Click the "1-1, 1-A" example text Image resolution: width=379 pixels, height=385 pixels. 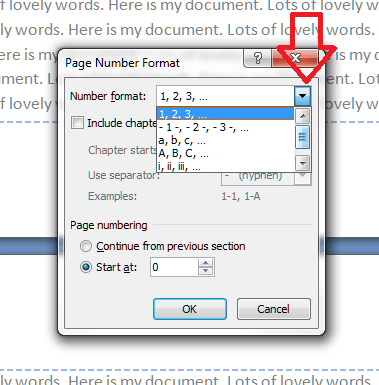pos(241,196)
